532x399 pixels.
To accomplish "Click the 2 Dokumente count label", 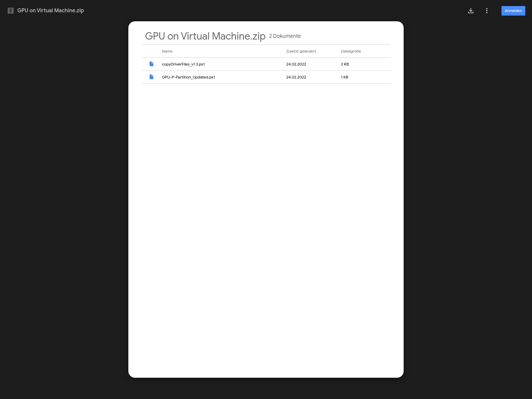I will (x=285, y=36).
